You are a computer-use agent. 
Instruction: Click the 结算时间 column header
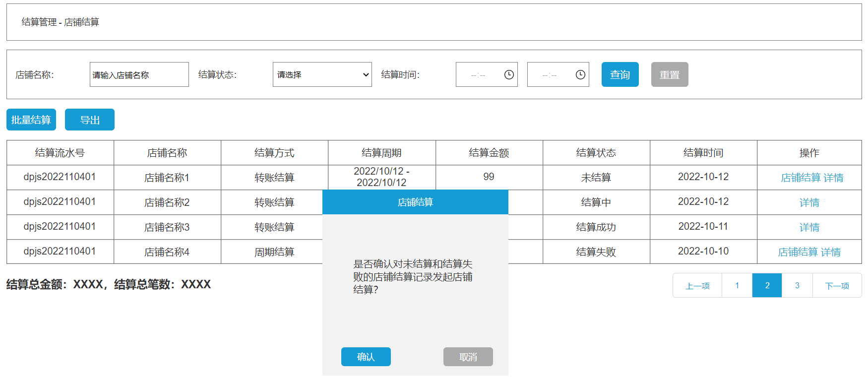703,153
